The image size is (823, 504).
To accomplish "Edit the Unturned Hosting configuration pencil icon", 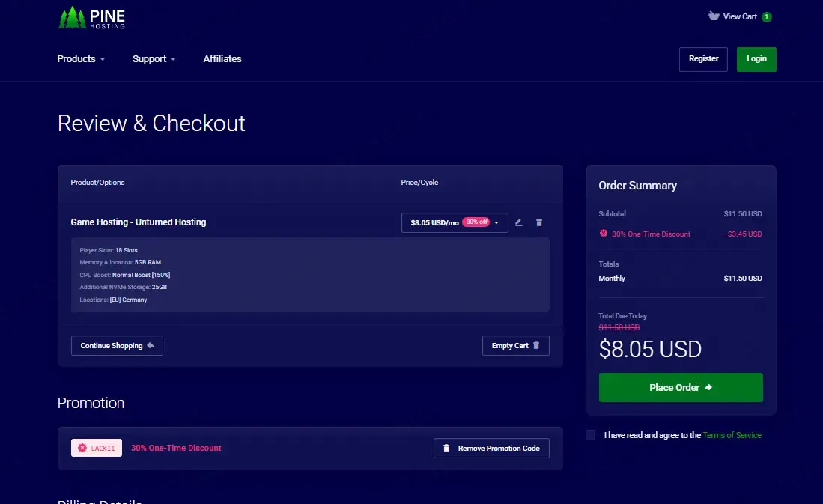I will [x=518, y=222].
